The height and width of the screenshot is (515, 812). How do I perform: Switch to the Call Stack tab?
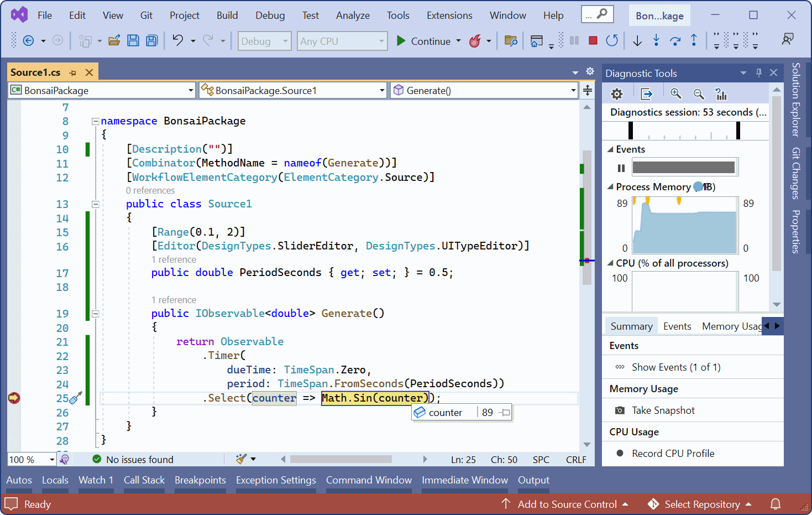coord(144,480)
